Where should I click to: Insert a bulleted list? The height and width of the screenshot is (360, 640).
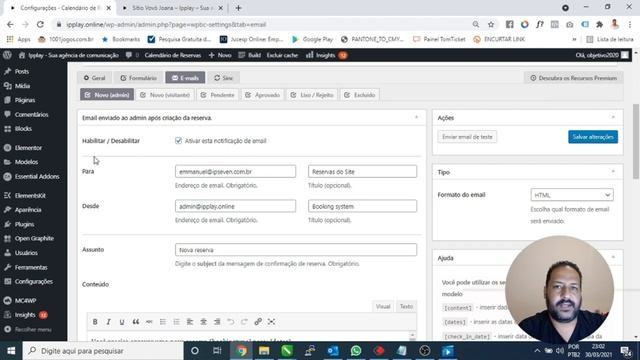click(163, 322)
